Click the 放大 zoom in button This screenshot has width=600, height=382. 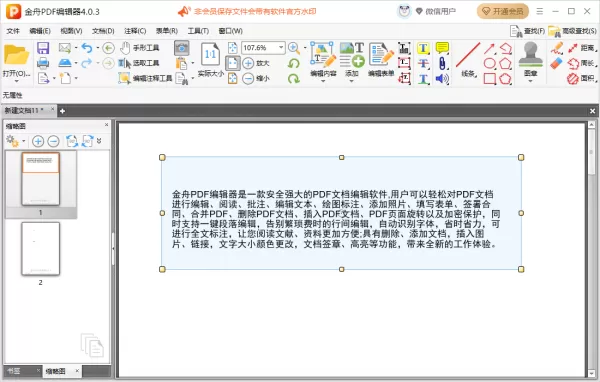pyautogui.click(x=256, y=63)
